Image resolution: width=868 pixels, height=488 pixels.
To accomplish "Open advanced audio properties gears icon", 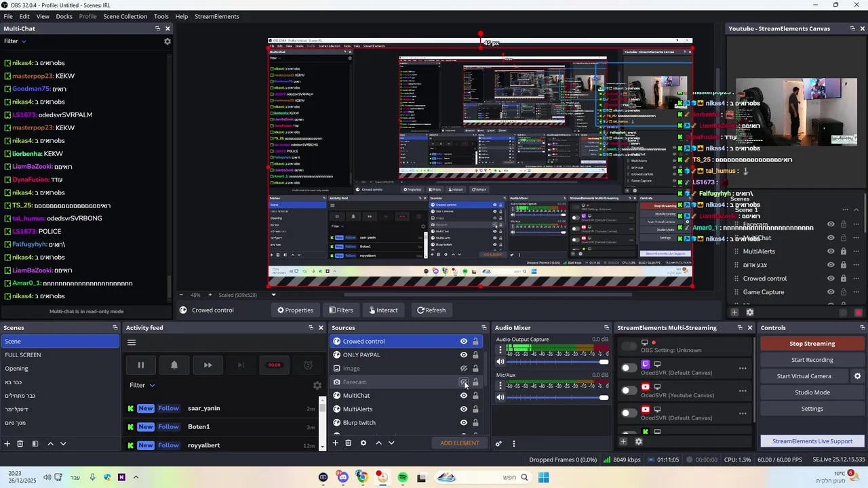I will (498, 444).
